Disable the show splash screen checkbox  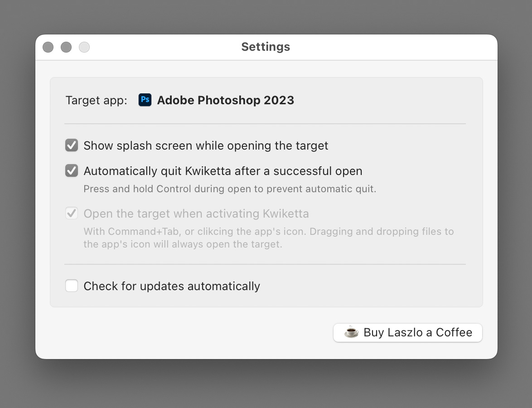coord(72,146)
